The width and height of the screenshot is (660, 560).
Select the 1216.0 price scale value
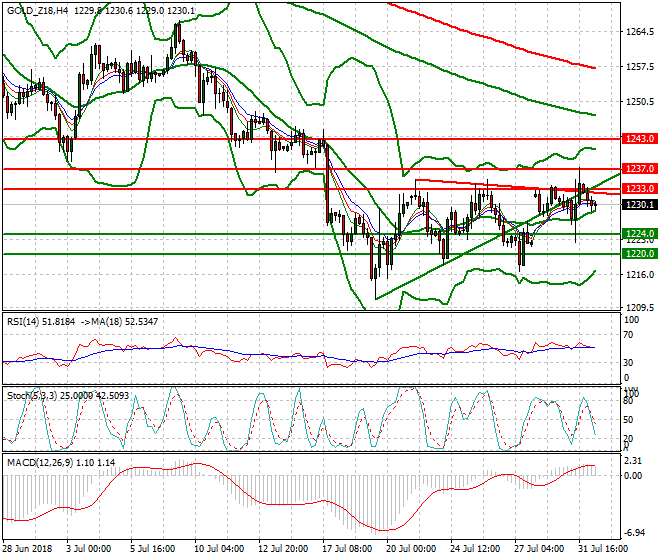coord(640,275)
